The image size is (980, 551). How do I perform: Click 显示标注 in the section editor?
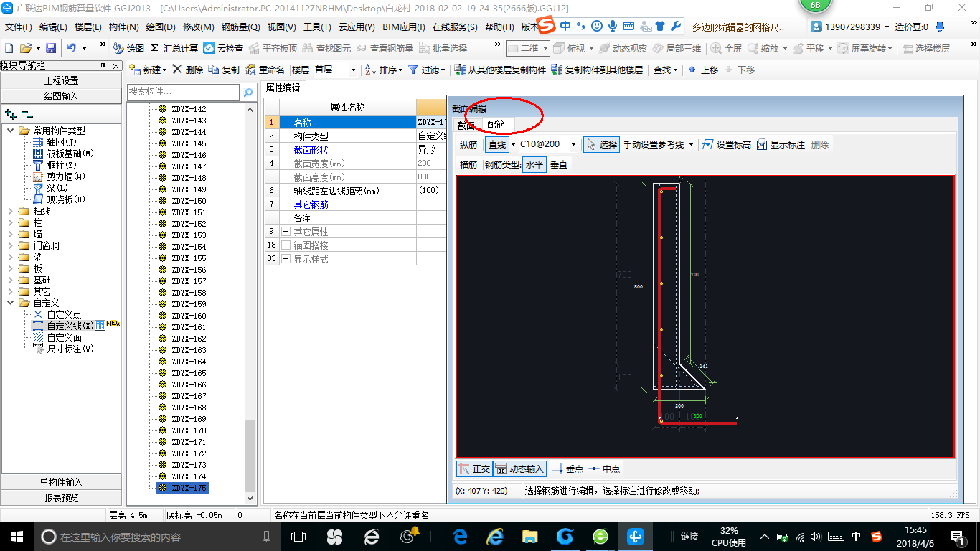tap(781, 144)
